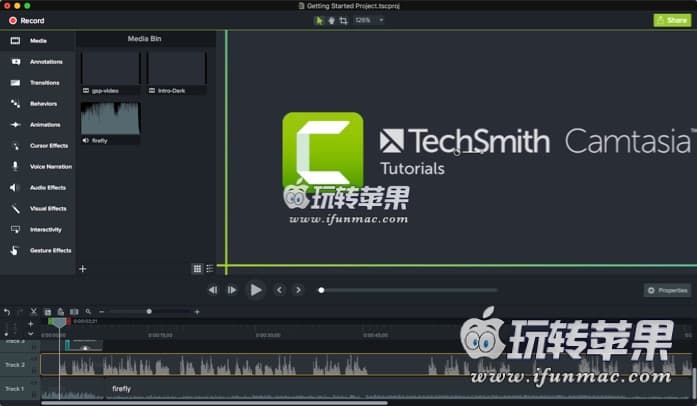Click the Cut scissors icon

coord(33,312)
